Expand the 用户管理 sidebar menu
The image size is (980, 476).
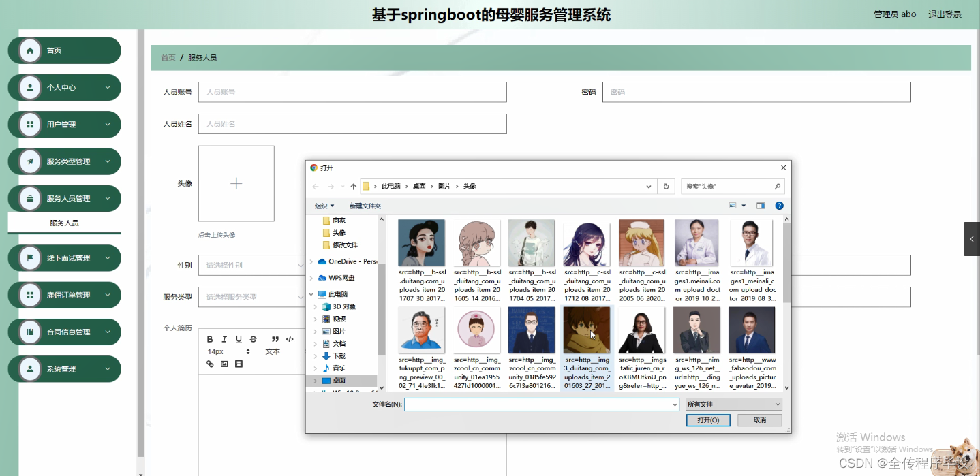(64, 124)
